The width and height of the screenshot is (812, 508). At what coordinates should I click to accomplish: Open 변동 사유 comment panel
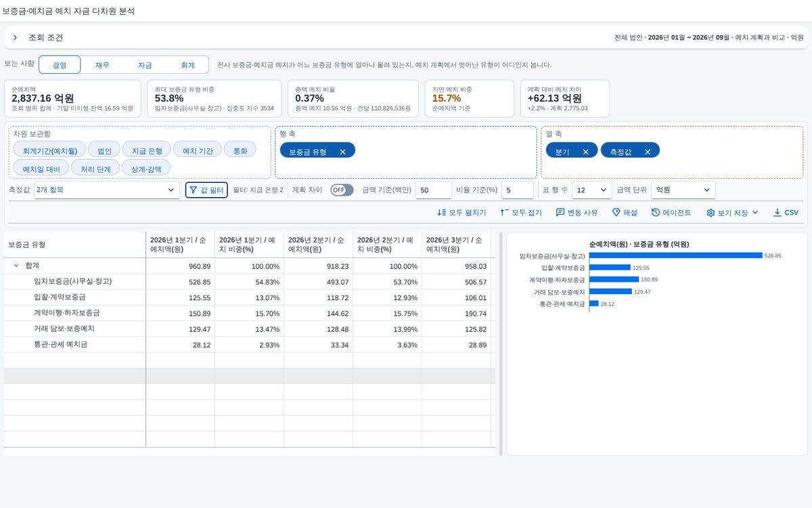(x=577, y=213)
